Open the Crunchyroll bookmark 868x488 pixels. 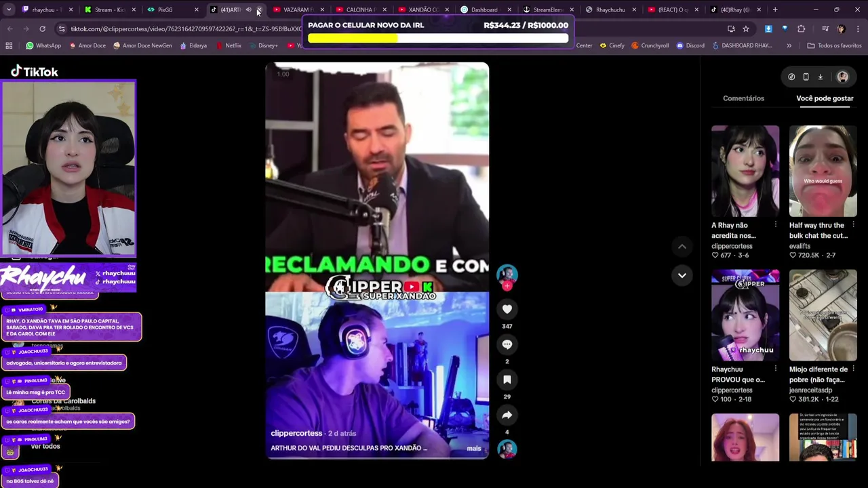click(650, 45)
